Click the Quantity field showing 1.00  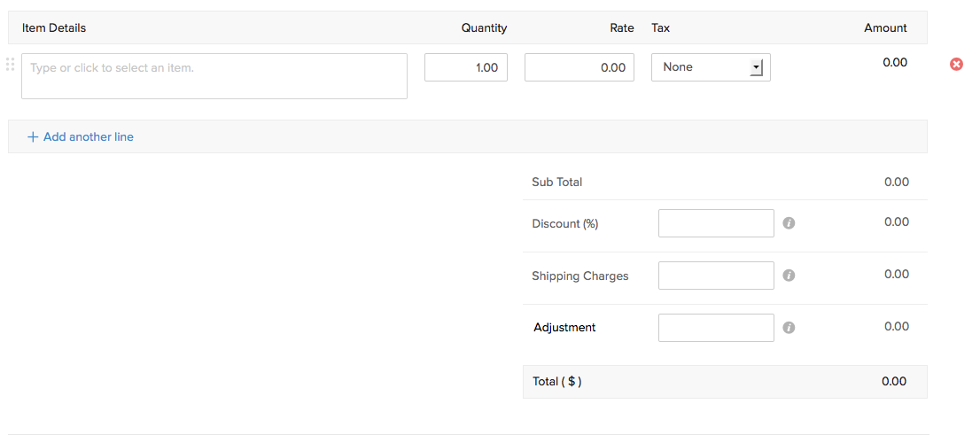click(466, 67)
